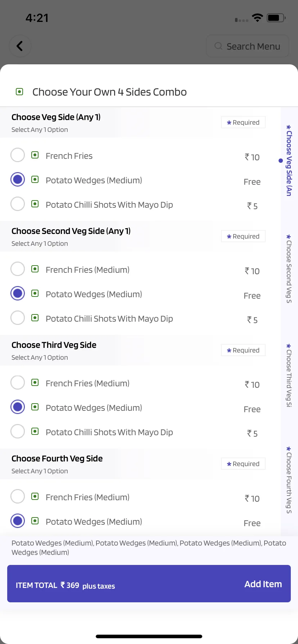Choose French Fries (Medium) in Third Veg Side
298x644 pixels.
tap(18, 382)
